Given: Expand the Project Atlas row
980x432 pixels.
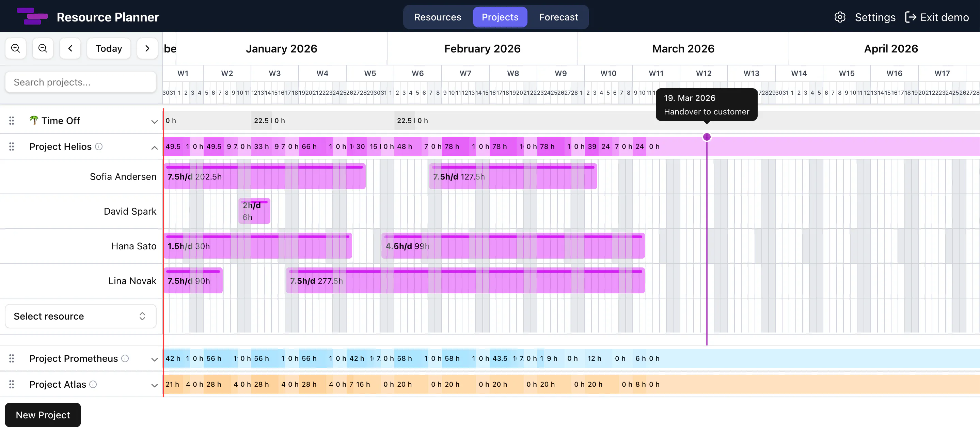Looking at the screenshot, I should point(154,386).
